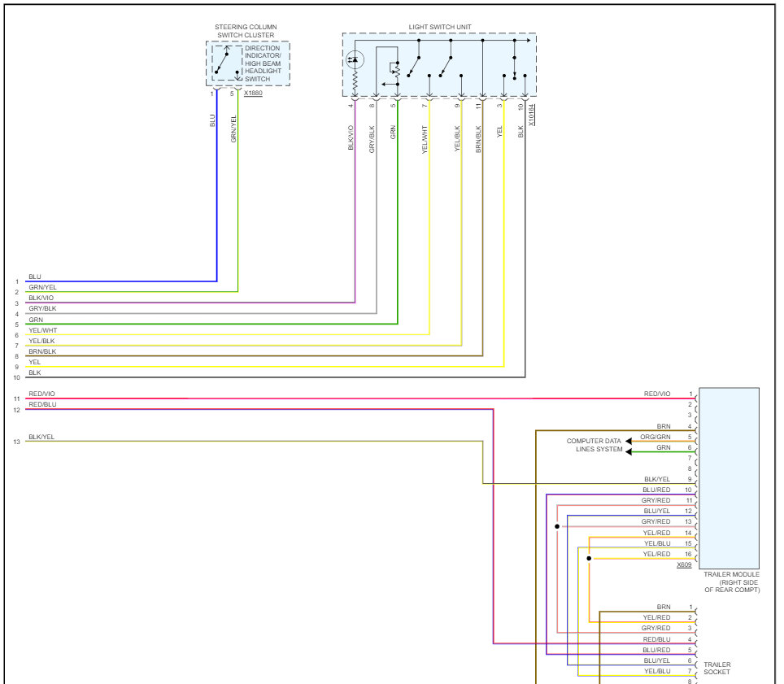This screenshot has height=684, width=784.
Task: Click the Trailer Module component box
Action: [729, 478]
